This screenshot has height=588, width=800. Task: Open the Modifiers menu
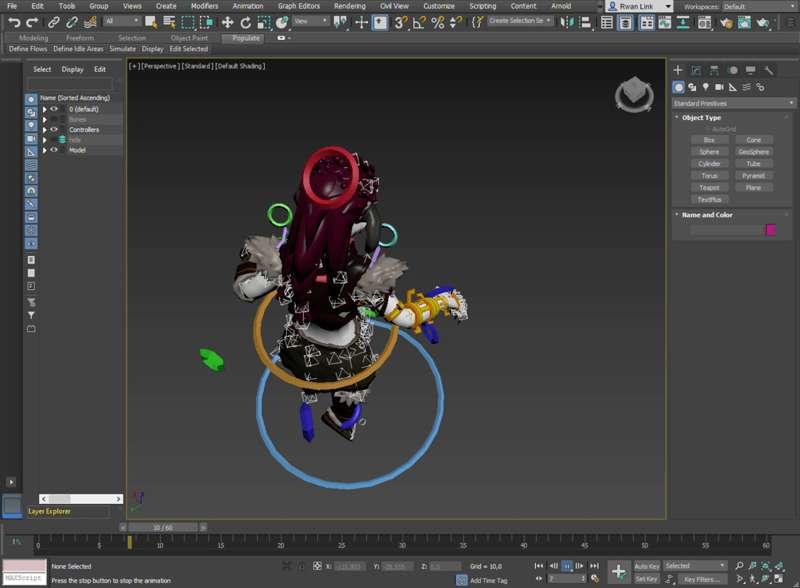(x=204, y=6)
